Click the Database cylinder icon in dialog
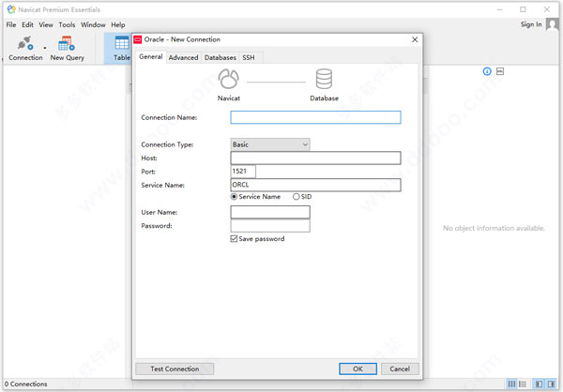 324,79
